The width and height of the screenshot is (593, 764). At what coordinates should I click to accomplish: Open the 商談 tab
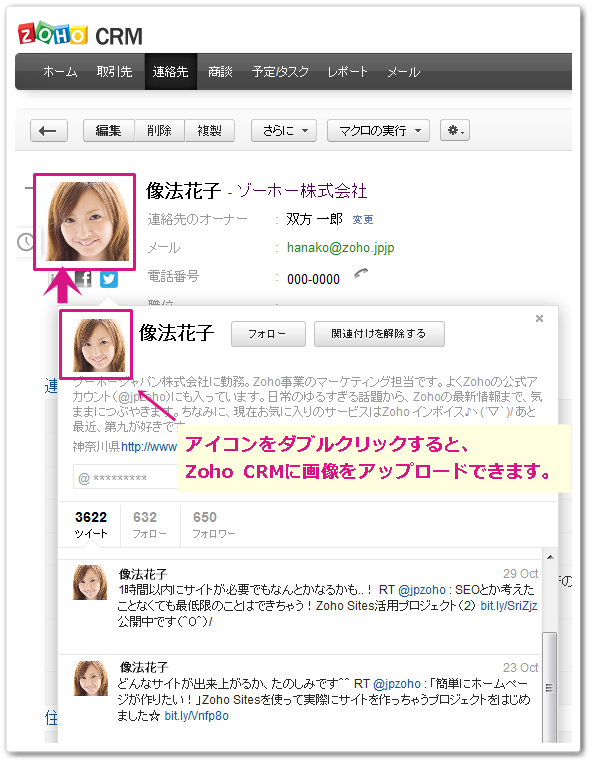tap(220, 72)
